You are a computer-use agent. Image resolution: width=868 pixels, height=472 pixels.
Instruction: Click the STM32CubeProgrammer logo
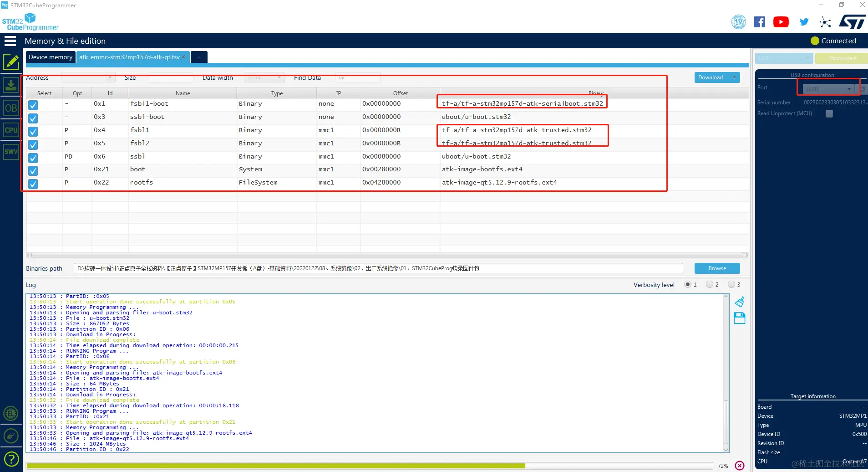pyautogui.click(x=30, y=22)
